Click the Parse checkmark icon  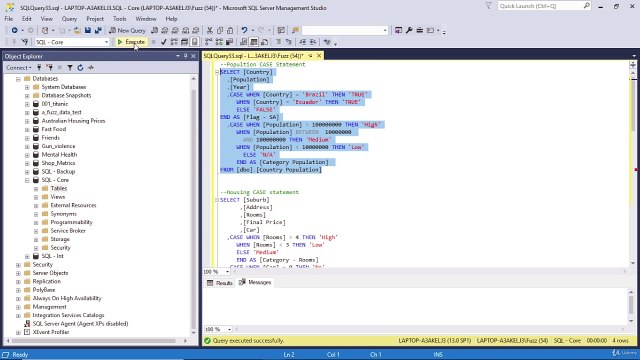pos(164,42)
